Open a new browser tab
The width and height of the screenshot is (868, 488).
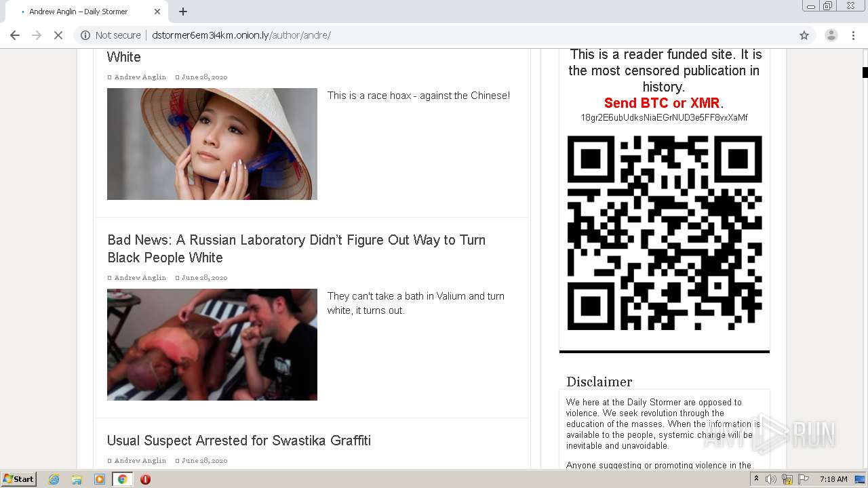[183, 12]
